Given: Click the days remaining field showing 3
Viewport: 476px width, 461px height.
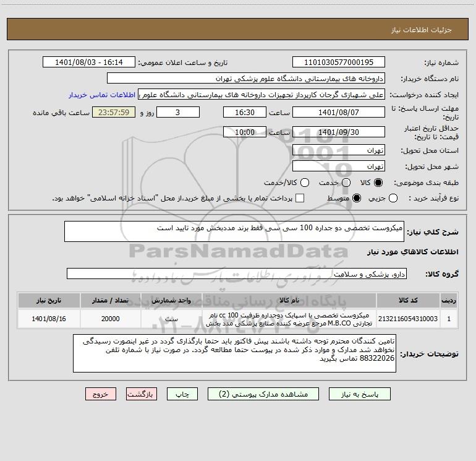Looking at the screenshot, I should click(x=178, y=112).
